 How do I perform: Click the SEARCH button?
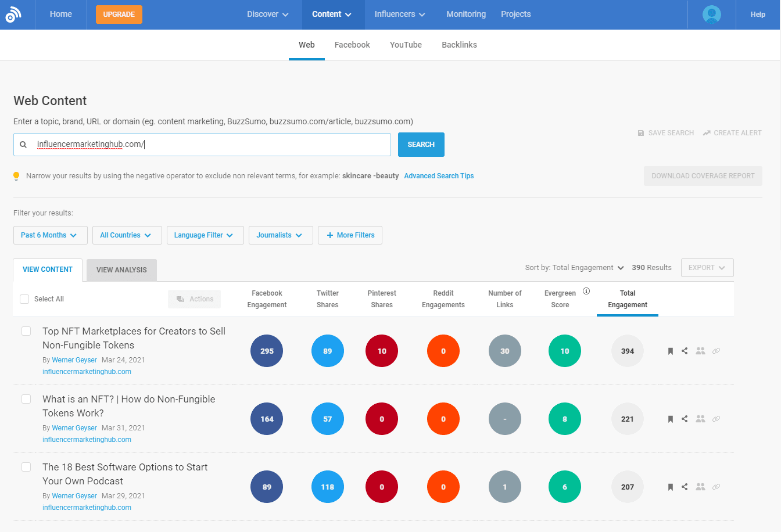click(421, 144)
